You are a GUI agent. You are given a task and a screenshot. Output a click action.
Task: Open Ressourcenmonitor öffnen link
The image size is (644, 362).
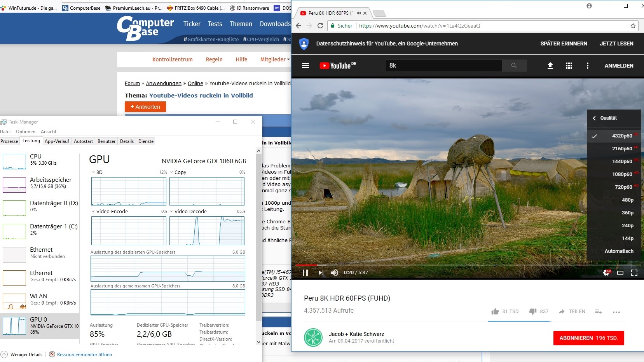[x=84, y=355]
